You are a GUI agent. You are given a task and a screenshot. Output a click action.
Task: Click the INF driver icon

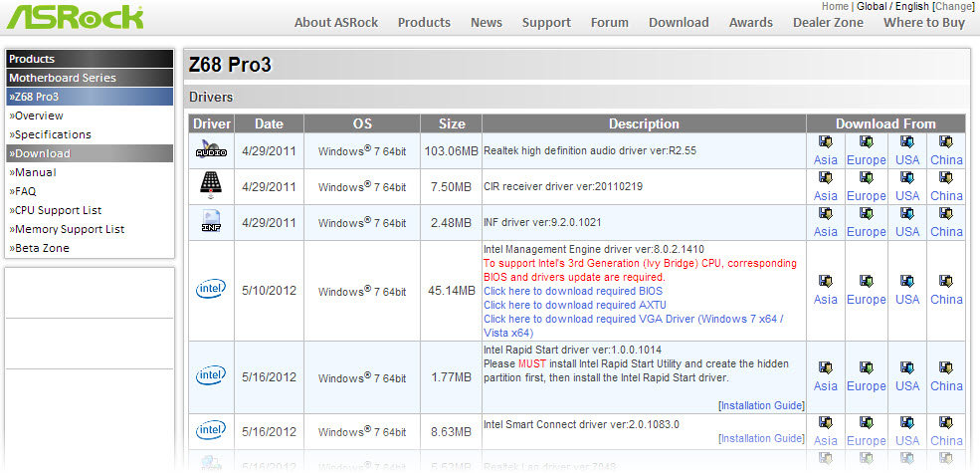point(211,221)
